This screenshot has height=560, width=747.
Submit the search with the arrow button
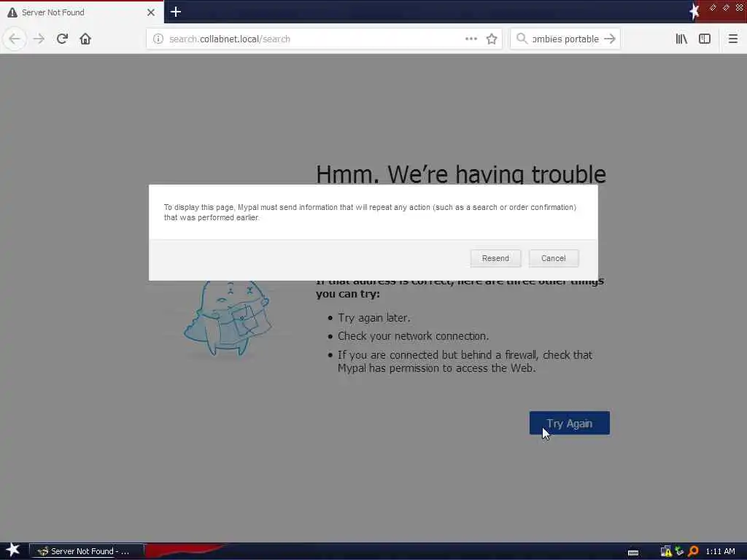pos(610,39)
